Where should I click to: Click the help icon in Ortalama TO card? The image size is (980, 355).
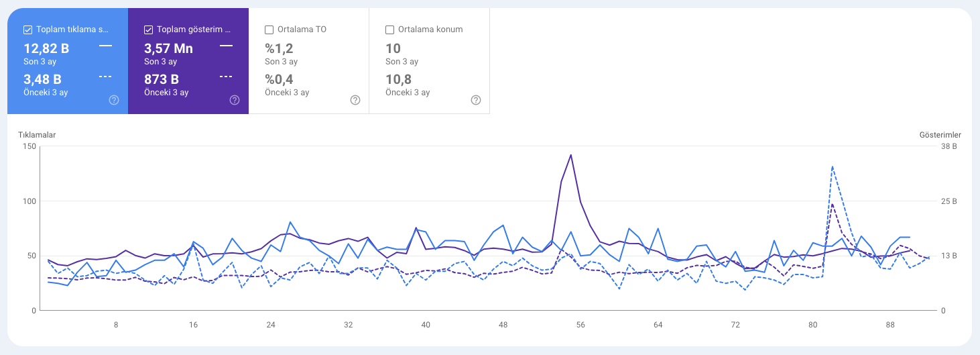click(x=355, y=100)
